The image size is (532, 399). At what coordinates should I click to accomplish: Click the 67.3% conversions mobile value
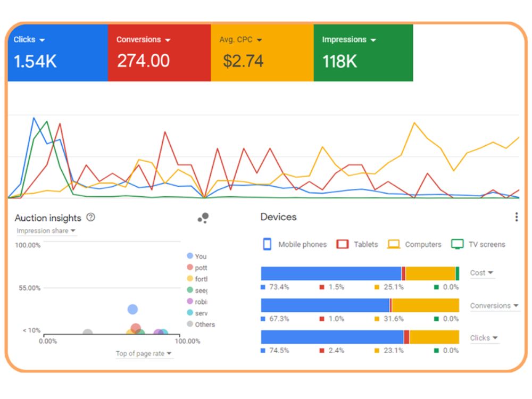(x=279, y=319)
